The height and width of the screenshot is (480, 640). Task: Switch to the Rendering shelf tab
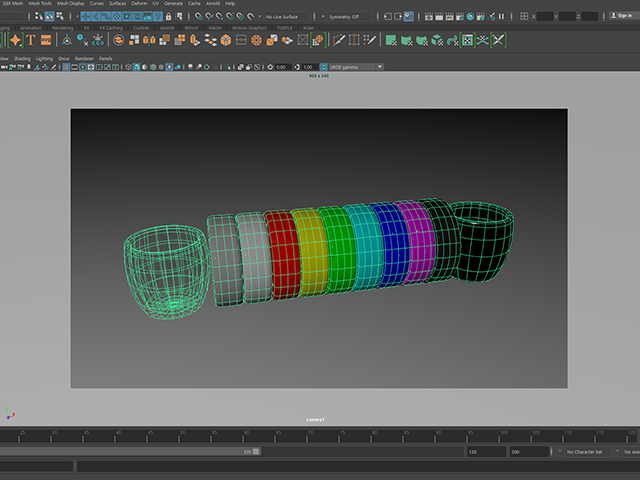(63, 28)
